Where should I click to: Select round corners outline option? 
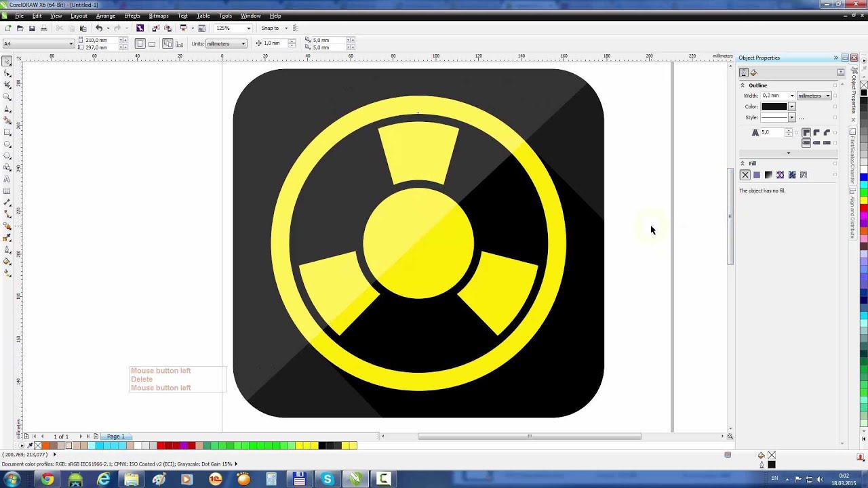(816, 133)
